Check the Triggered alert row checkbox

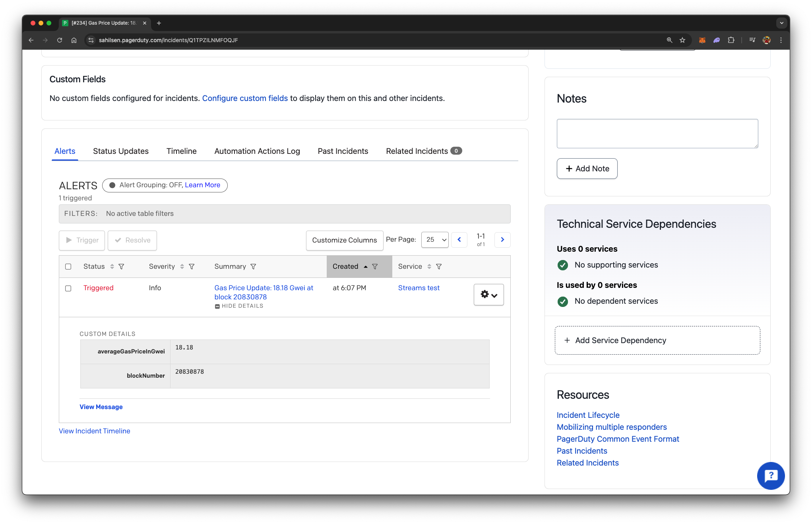click(x=68, y=289)
